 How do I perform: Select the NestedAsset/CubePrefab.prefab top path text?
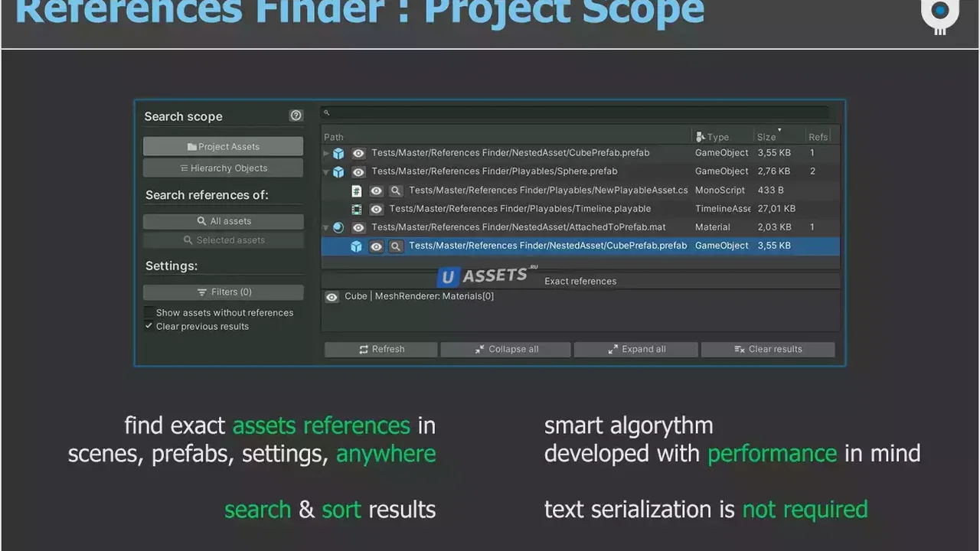pyautogui.click(x=511, y=153)
